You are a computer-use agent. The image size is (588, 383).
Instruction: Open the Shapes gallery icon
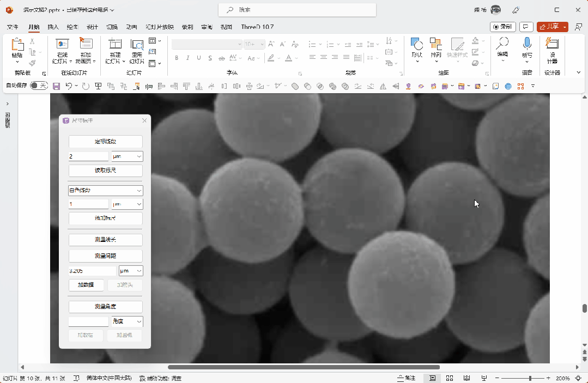tap(417, 44)
